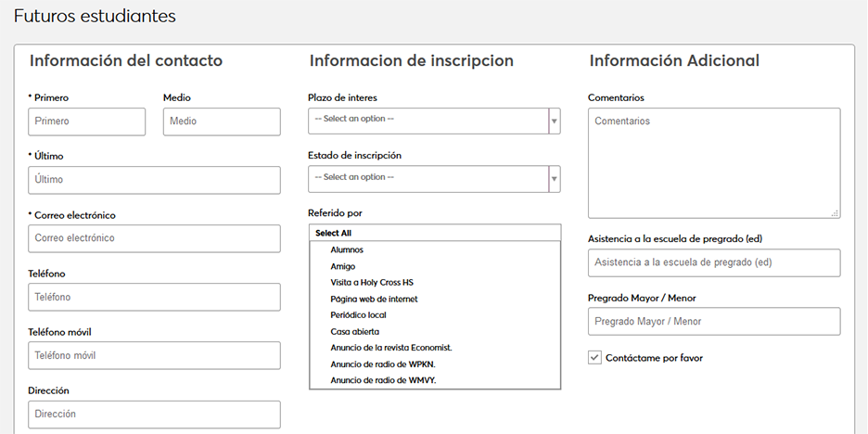Select Visita a Holy Cross HS option
Viewport: 868px width, 434px height.
372,283
